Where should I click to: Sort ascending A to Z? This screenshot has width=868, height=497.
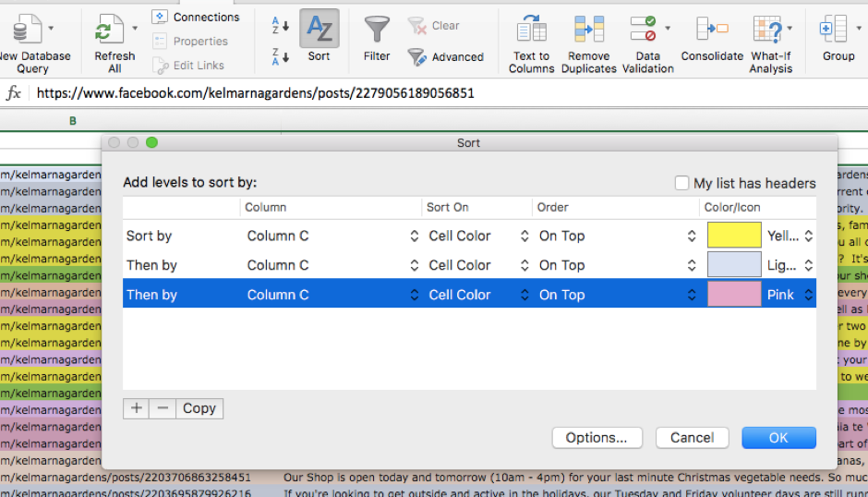(280, 26)
